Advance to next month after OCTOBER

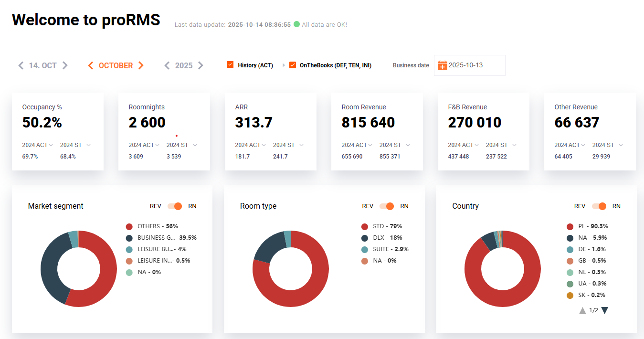pos(141,65)
